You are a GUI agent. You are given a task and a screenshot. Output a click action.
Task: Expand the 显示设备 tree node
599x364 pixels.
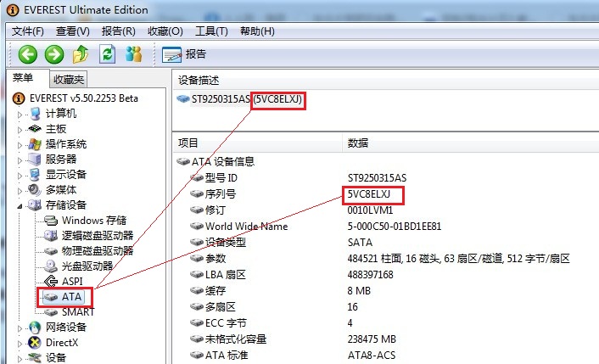[x=20, y=176]
